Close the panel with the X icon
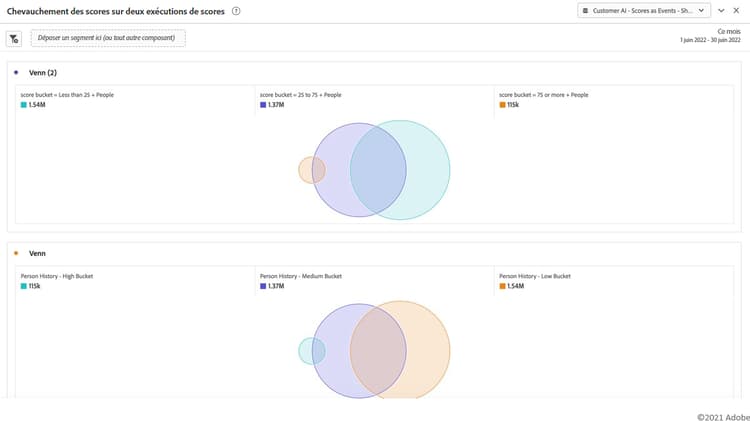Image resolution: width=750 pixels, height=421 pixels. [736, 11]
